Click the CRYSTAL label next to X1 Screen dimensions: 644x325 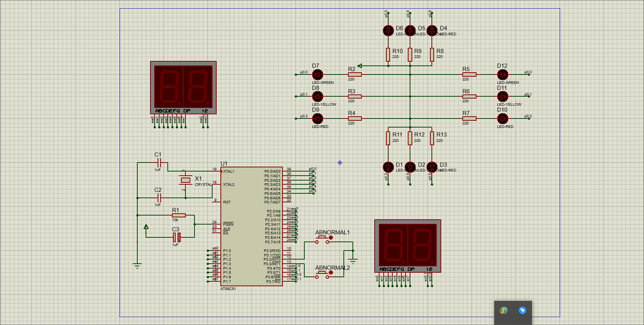coord(204,185)
